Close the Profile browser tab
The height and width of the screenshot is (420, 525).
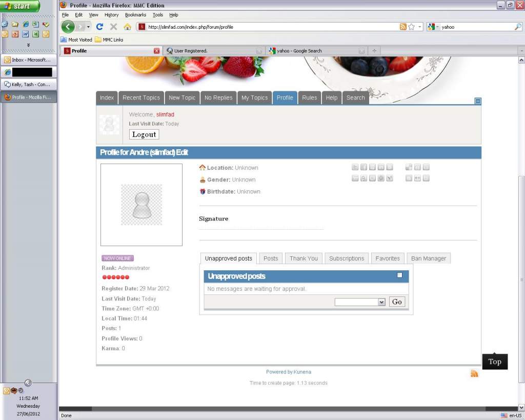pyautogui.click(x=157, y=51)
